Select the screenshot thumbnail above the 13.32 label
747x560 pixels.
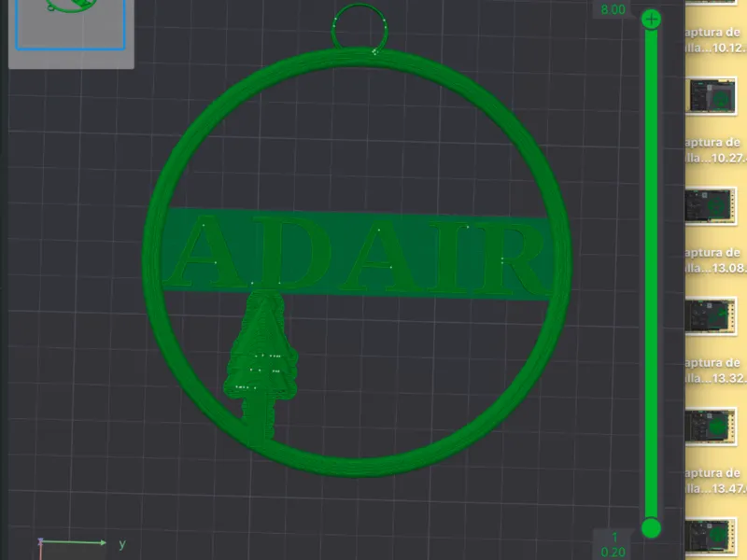pos(711,316)
